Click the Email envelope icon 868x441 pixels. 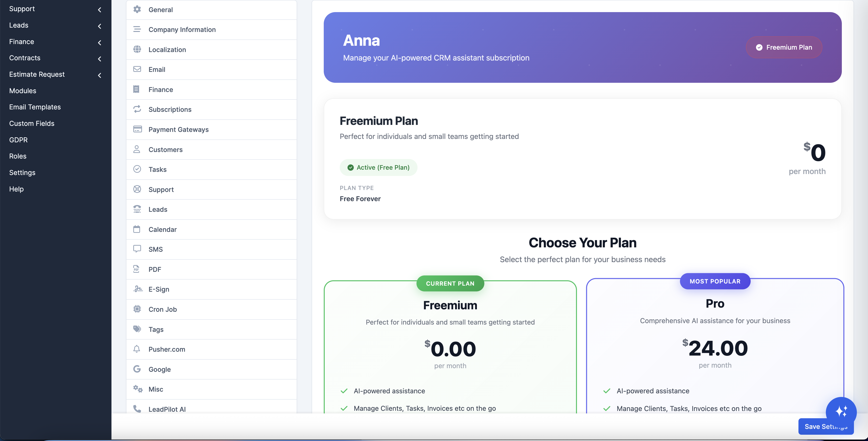[137, 69]
